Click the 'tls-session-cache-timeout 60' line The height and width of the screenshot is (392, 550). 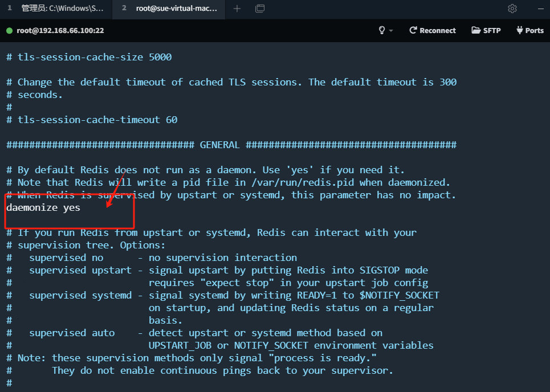92,120
